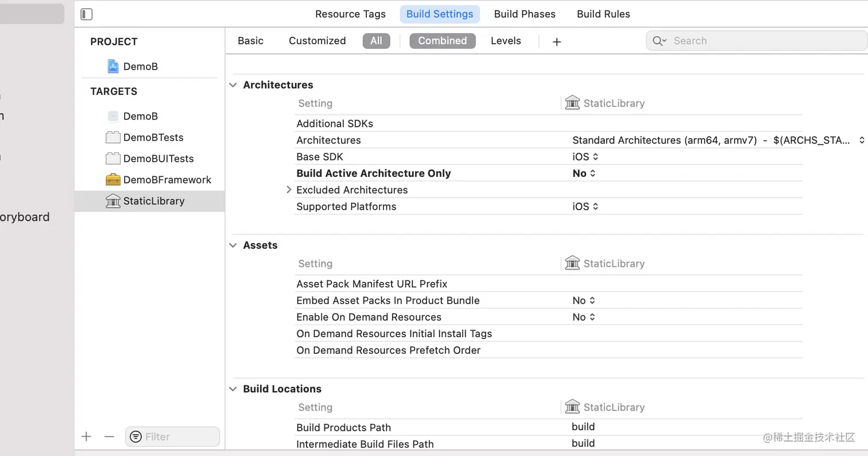Expand the Excluded Architectures row

point(289,190)
